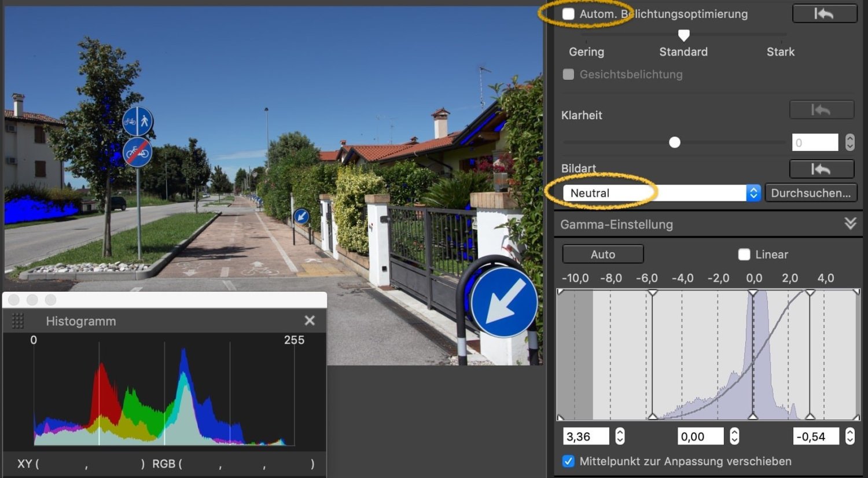Click the stepper beside the 3,36 value
Image resolution: width=868 pixels, height=478 pixels.
pyautogui.click(x=620, y=436)
